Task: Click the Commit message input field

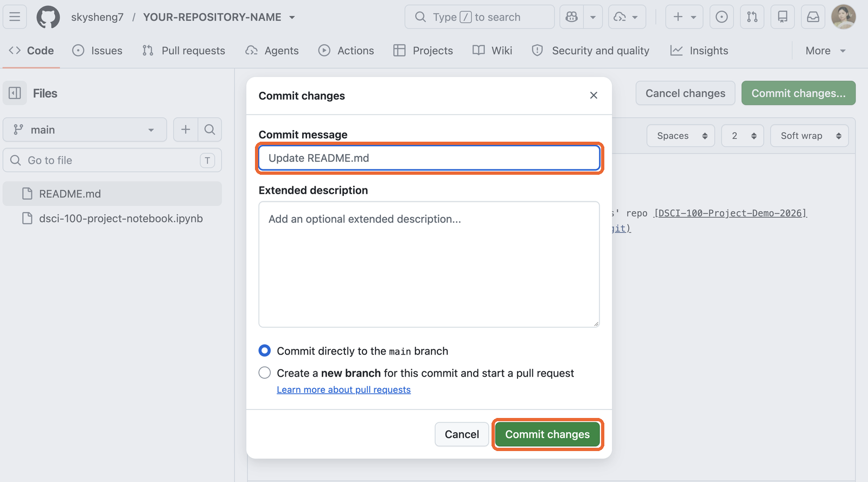Action: coord(429,158)
